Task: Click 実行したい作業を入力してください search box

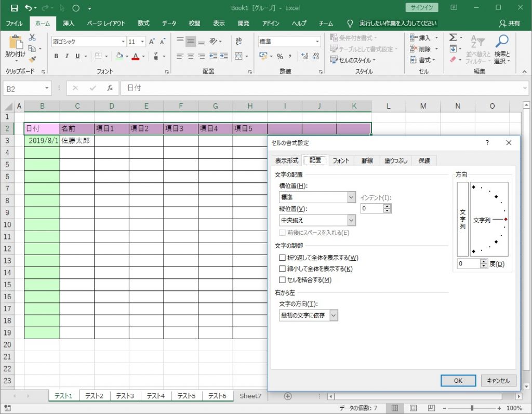Action: coord(397,23)
